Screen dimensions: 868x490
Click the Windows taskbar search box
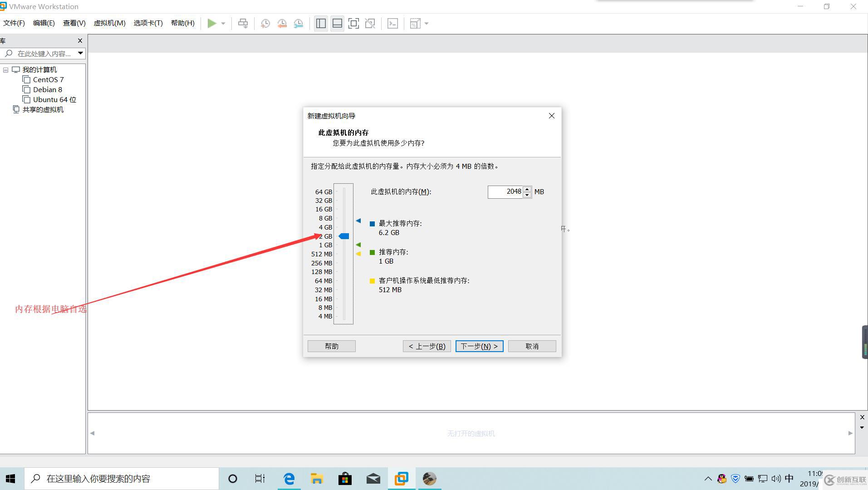pos(122,479)
